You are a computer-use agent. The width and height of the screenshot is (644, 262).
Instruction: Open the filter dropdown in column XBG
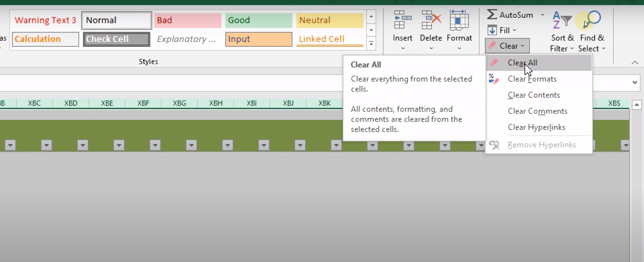click(191, 145)
